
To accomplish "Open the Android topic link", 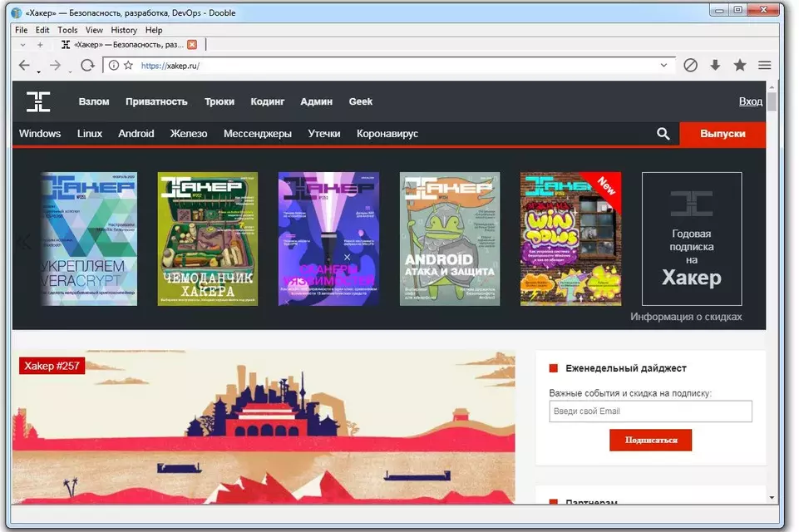I will [x=136, y=134].
